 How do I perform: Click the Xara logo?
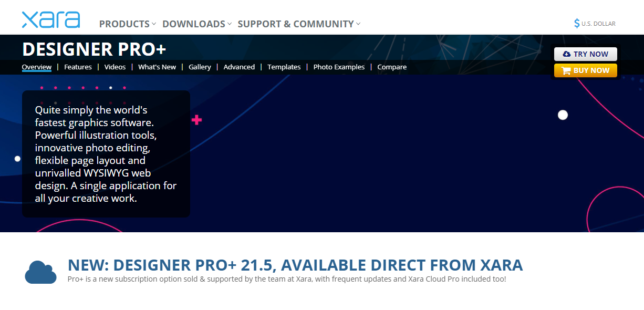point(51,19)
